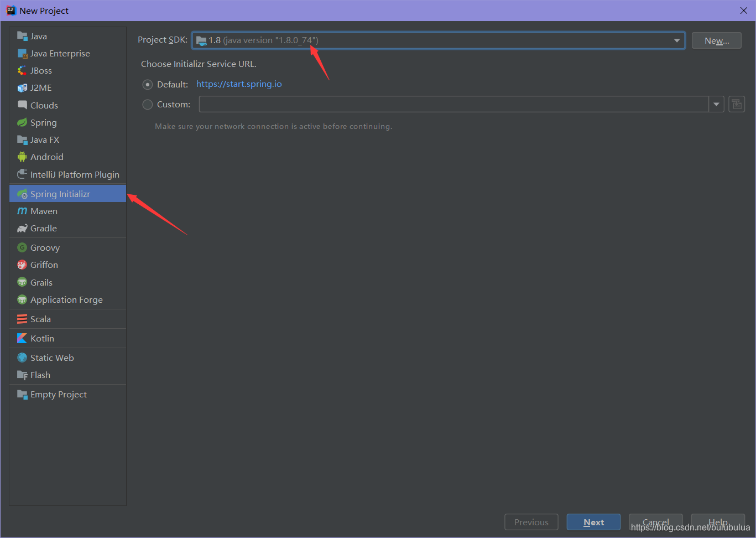Click the Project SDK combo box showing 1.8
Screen dimensions: 756x538
[439, 40]
